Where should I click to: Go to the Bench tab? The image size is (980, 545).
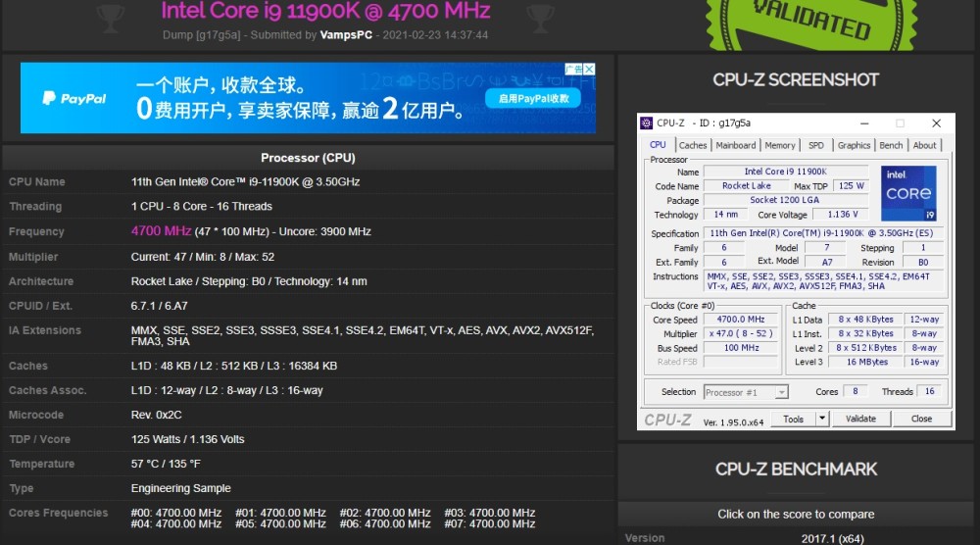pos(891,145)
